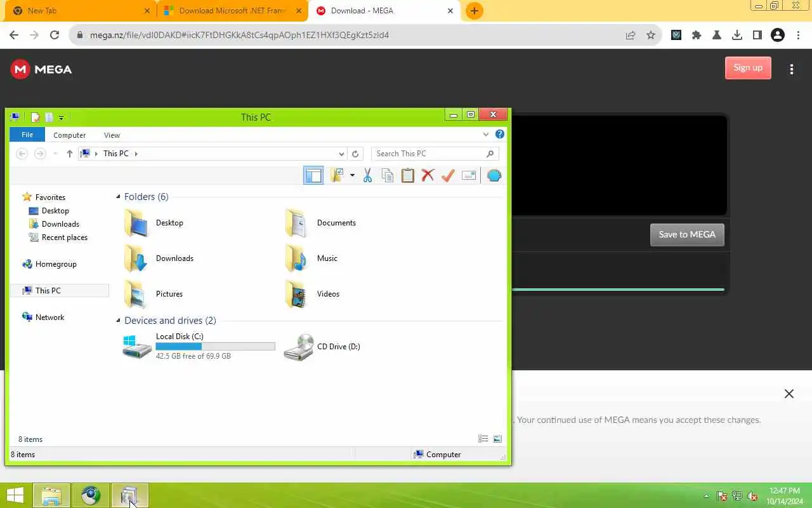
Task: Select CD Drive (D:)
Action: pyautogui.click(x=322, y=347)
